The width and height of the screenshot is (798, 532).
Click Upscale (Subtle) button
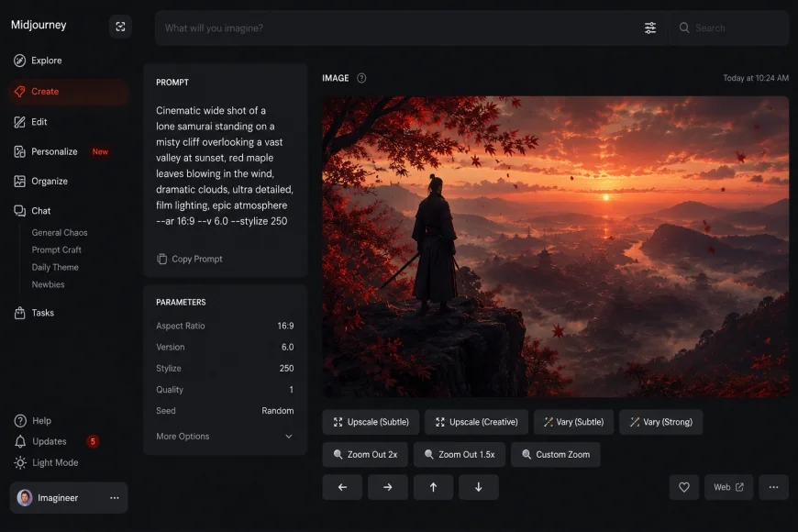tap(371, 422)
